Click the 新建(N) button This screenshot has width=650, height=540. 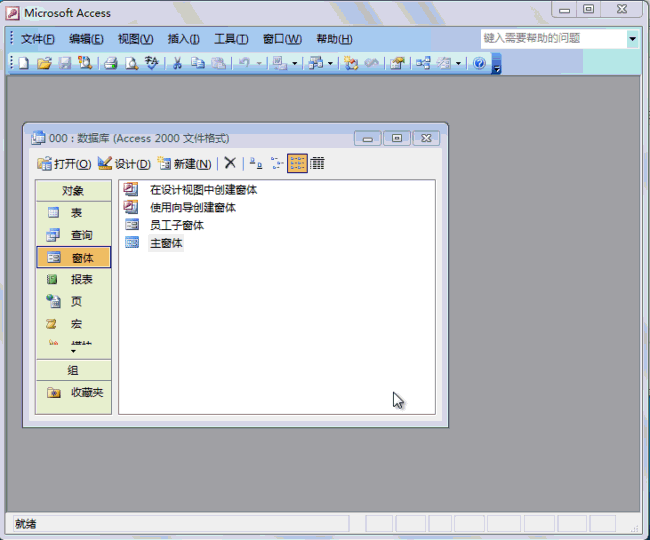184,164
